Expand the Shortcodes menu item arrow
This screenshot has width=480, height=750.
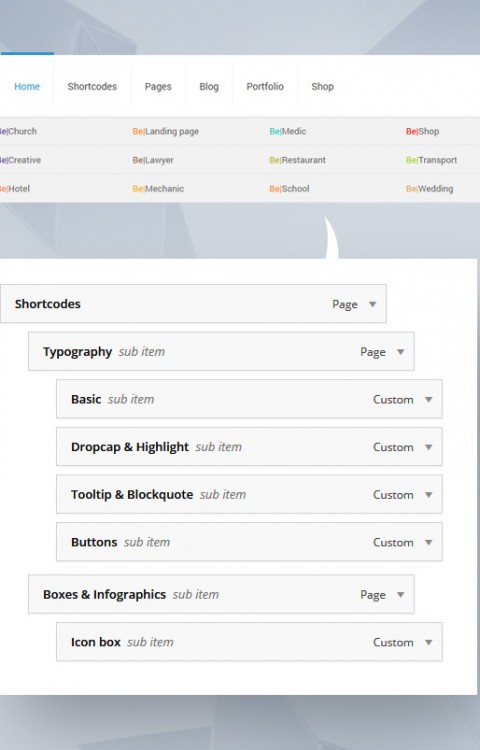tap(372, 304)
